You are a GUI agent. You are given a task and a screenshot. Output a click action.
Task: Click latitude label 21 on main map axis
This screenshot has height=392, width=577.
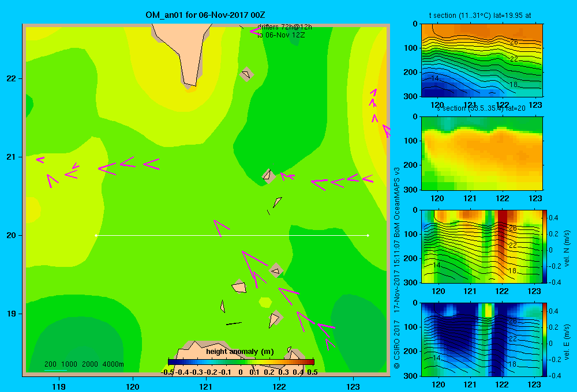pyautogui.click(x=12, y=157)
